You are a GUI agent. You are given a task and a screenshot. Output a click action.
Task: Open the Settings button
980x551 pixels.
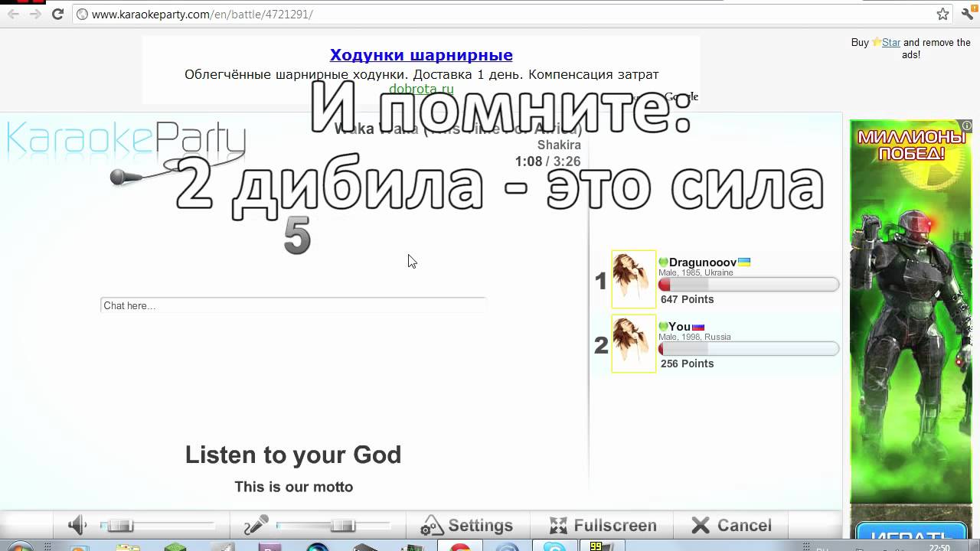467,526
